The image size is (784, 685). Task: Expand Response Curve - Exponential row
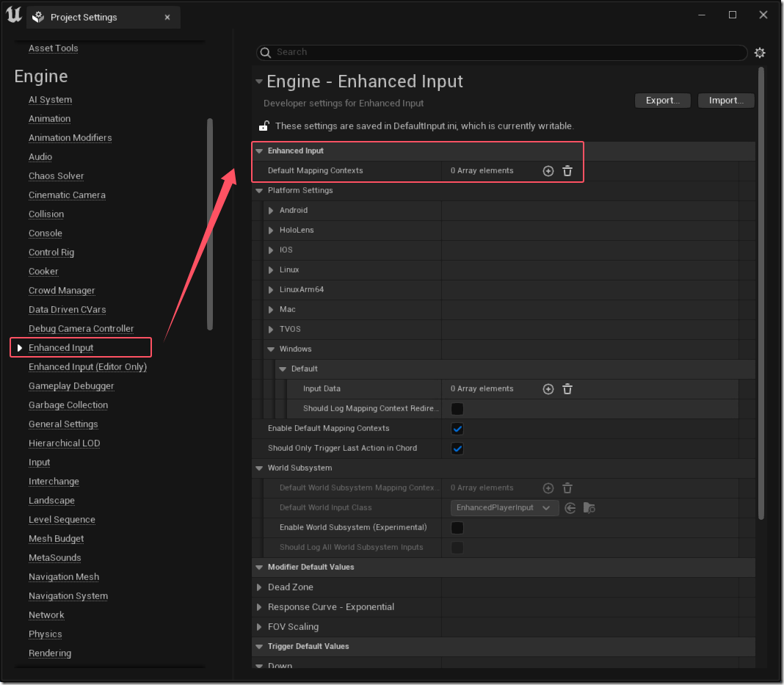tap(259, 607)
